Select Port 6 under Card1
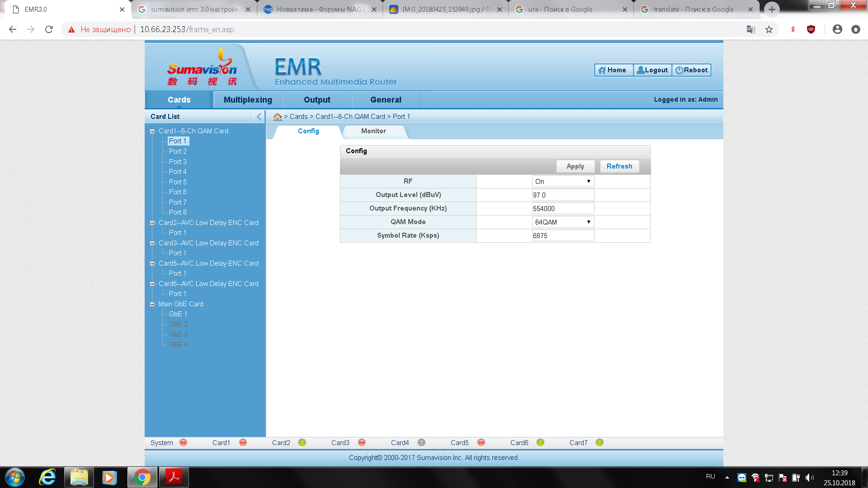868x488 pixels. coord(178,192)
